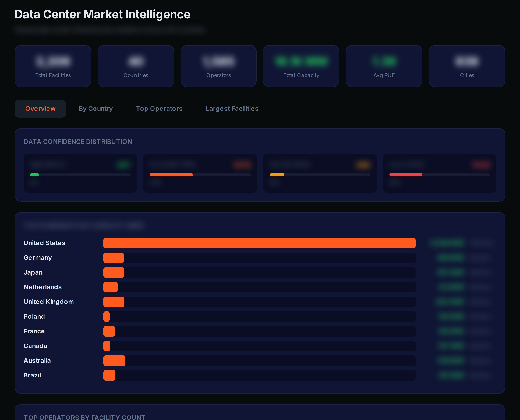Click the Avg PUE stat card

(384, 66)
